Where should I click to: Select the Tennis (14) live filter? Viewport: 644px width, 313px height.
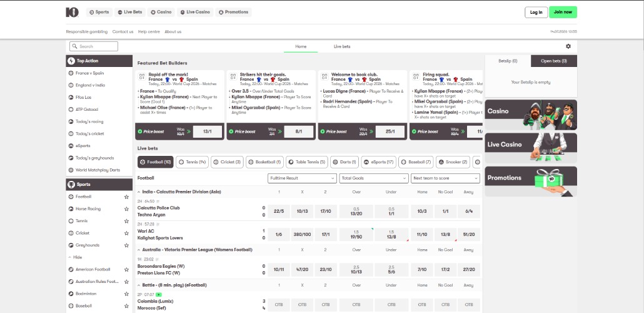coord(192,162)
